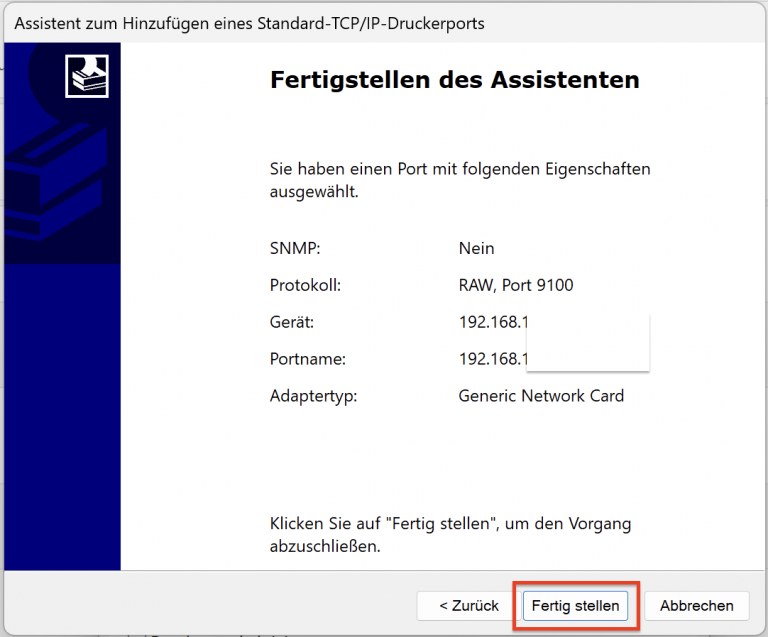Viewport: 768px width, 637px height.
Task: Click the white redaction box over the IP addresses
Action: point(588,341)
